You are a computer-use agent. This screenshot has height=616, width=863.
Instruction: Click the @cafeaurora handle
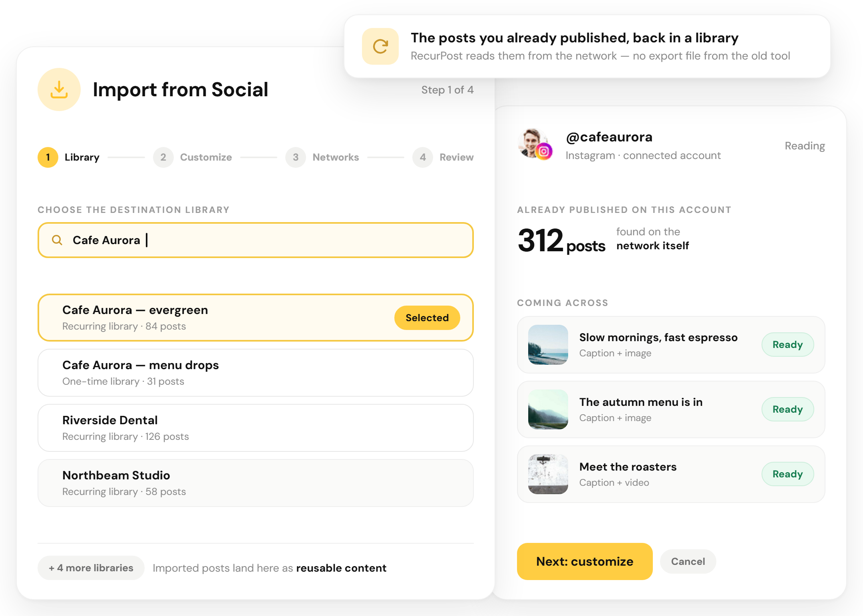click(609, 137)
